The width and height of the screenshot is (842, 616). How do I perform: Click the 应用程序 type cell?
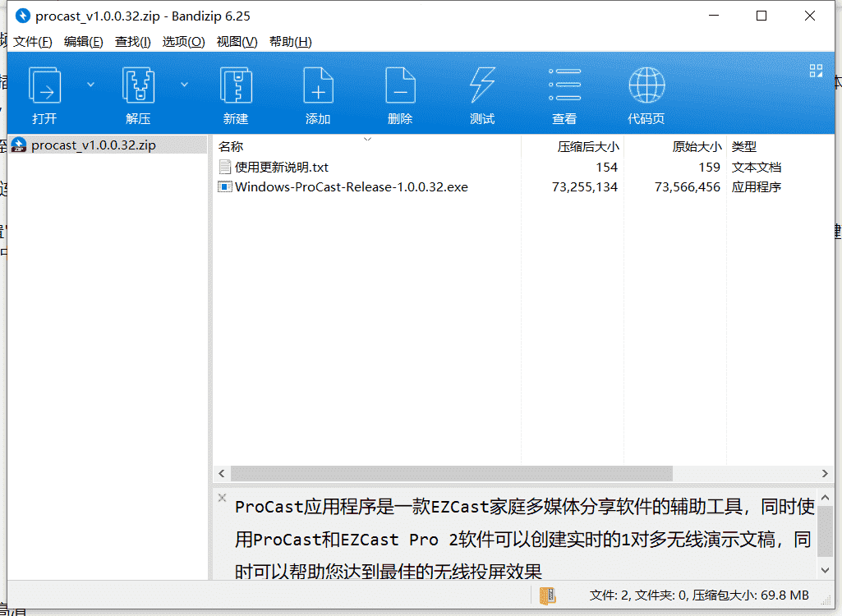tap(756, 187)
